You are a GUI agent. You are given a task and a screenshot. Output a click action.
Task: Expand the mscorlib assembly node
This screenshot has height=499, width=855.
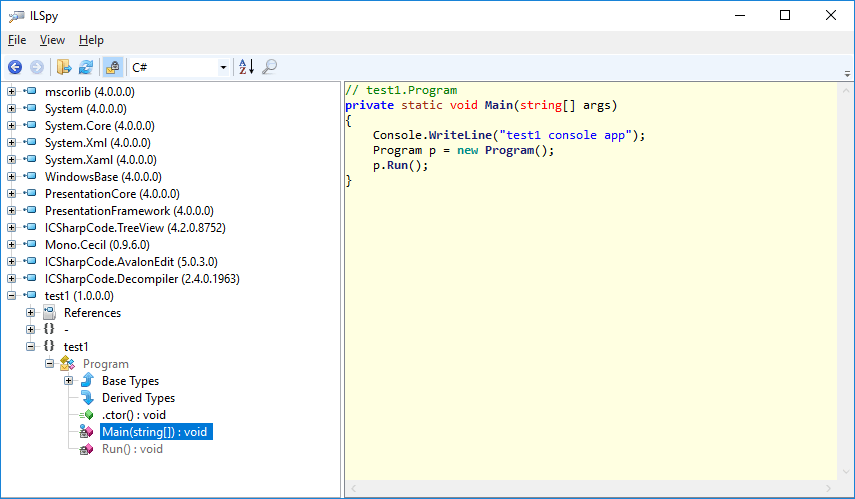tap(12, 92)
